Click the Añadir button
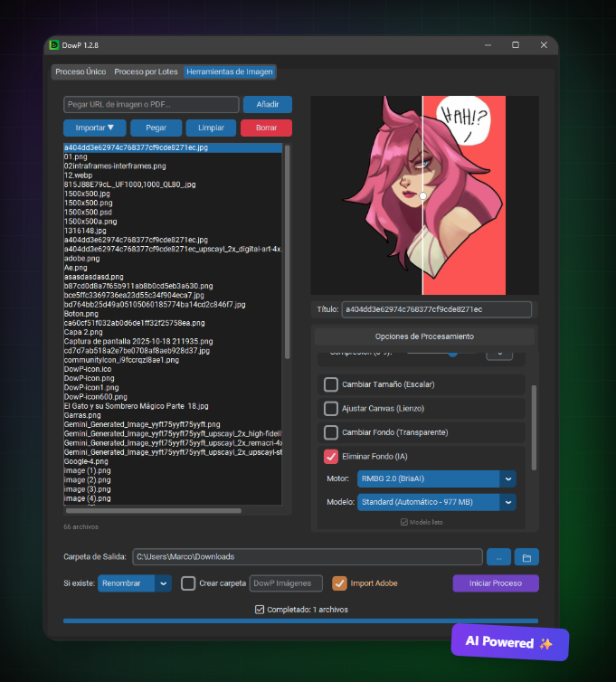Viewport: 616px width, 682px height. tap(268, 104)
